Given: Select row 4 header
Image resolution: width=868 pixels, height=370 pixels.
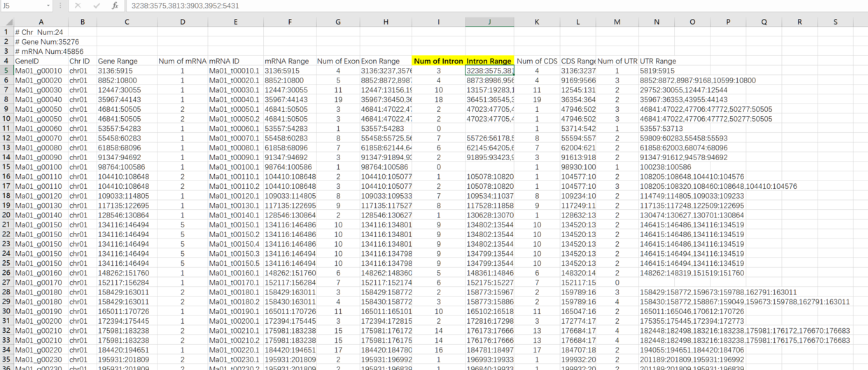Looking at the screenshot, I should tap(6, 61).
